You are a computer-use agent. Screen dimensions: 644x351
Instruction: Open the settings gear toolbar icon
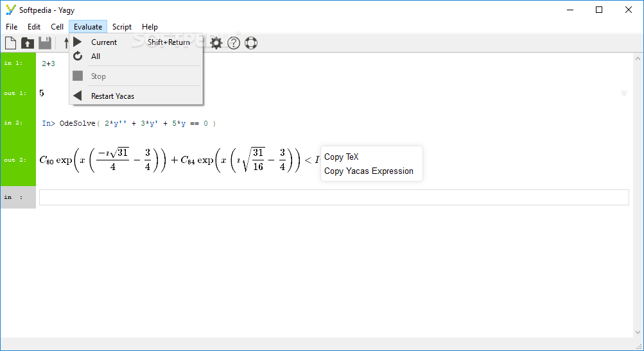coord(216,43)
